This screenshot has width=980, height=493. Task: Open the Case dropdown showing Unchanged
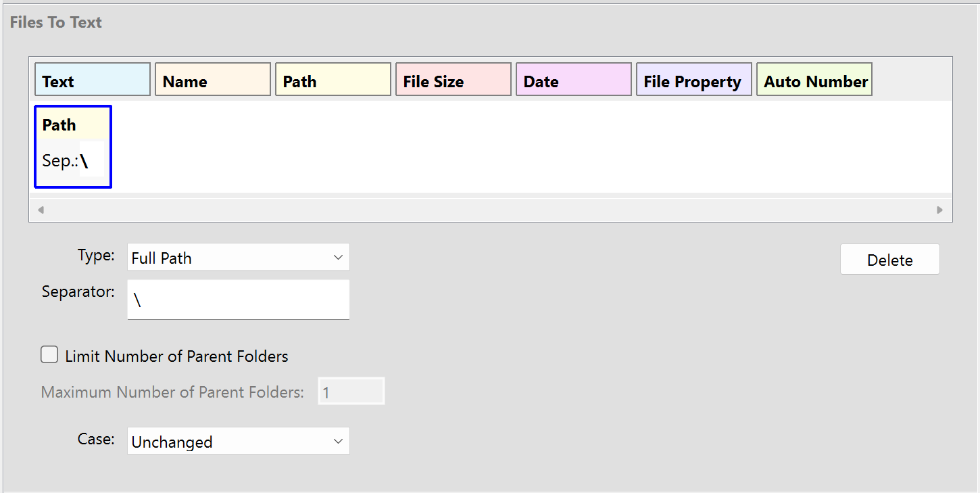click(238, 441)
